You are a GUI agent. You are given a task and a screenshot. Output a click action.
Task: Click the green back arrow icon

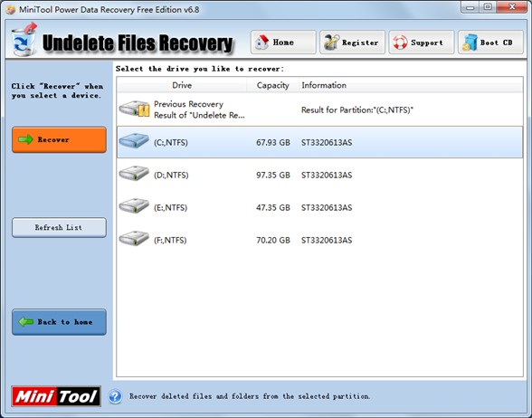coord(25,322)
